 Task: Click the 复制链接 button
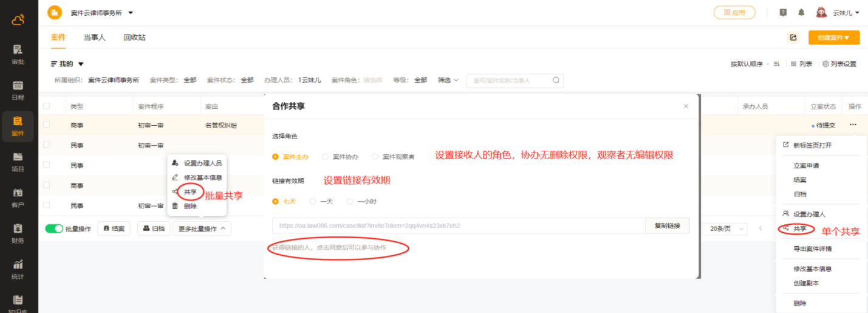click(667, 225)
